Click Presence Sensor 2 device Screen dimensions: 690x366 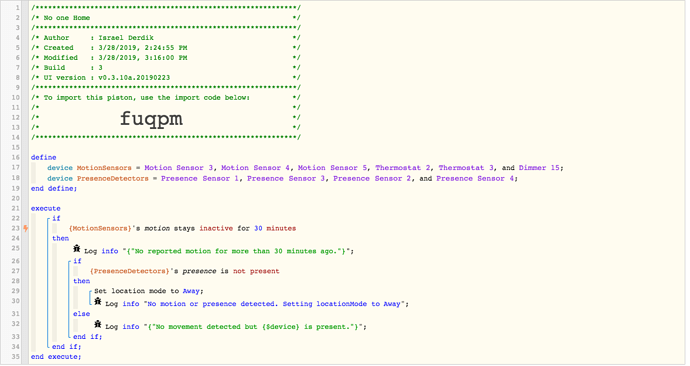coord(372,178)
